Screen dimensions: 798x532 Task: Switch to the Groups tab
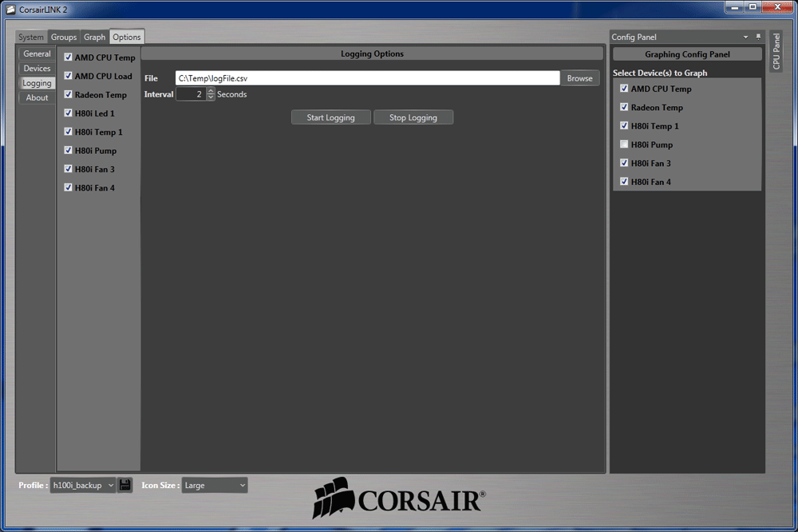tap(63, 37)
